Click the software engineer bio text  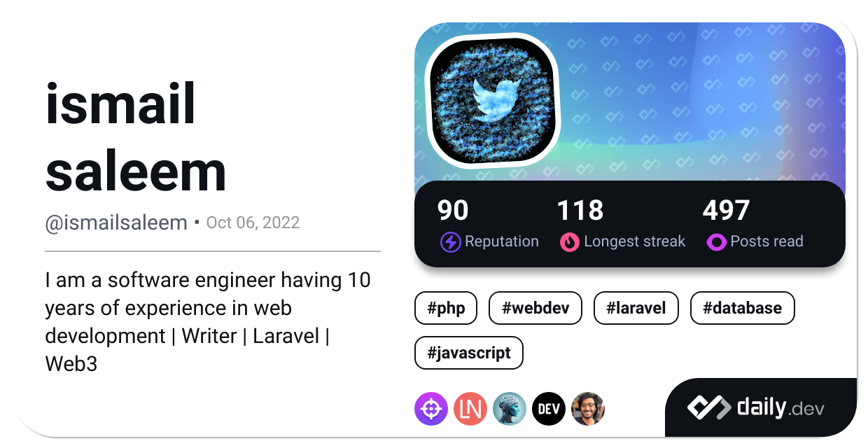[x=208, y=322]
